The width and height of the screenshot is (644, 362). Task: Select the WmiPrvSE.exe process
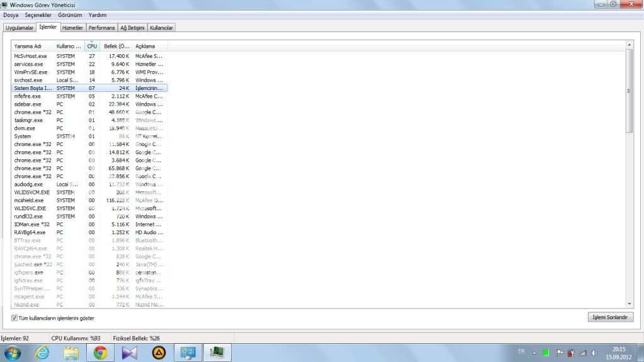pyautogui.click(x=89, y=72)
